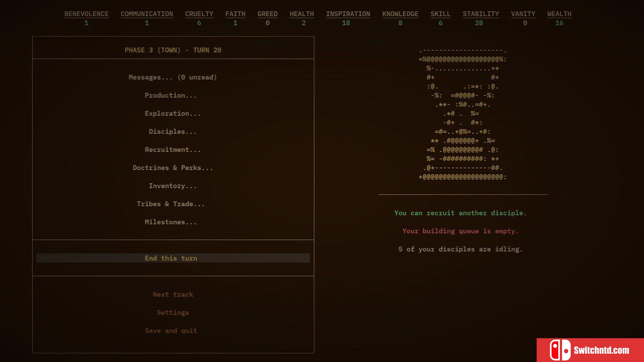Select Next track option
Screen dimensions: 644x362
tap(173, 294)
